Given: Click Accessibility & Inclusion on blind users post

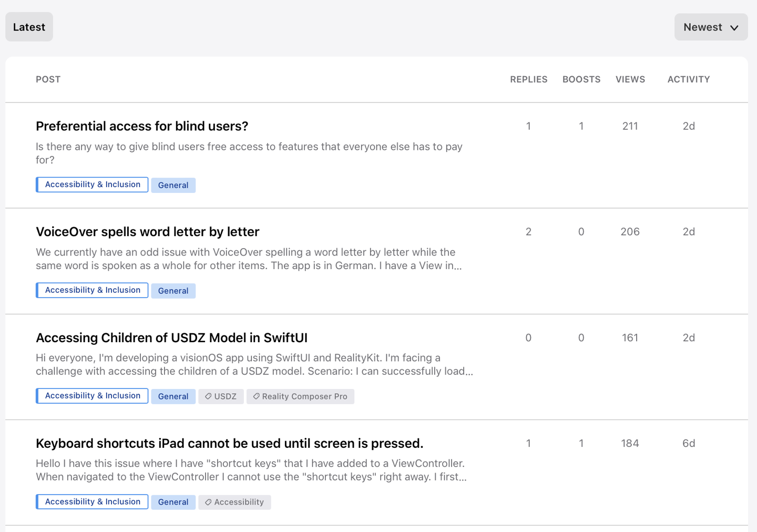Looking at the screenshot, I should click(x=93, y=185).
